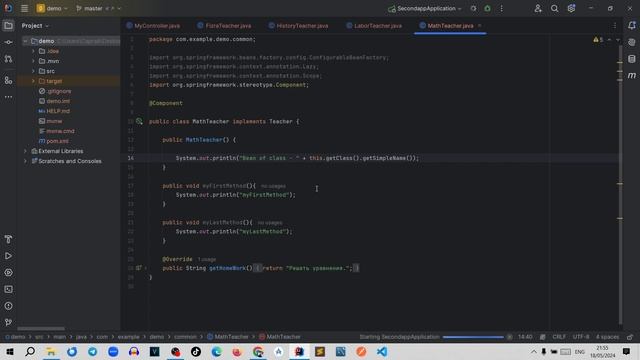
Task: Expand the .mvn folder
Action: coord(33,61)
